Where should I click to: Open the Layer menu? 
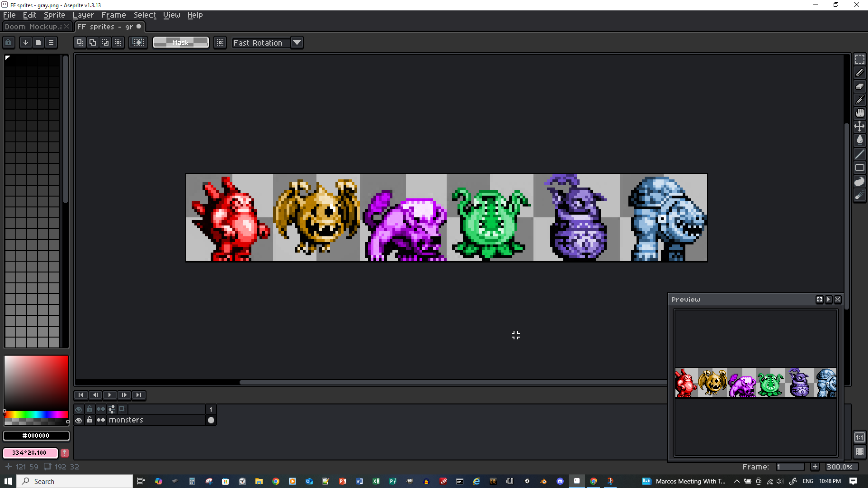pos(83,15)
